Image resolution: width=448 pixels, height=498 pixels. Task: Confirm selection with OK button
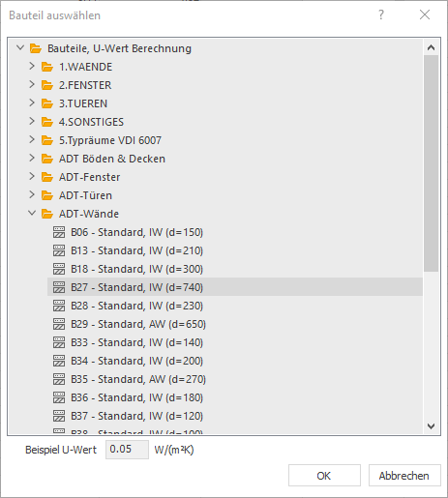tap(324, 476)
